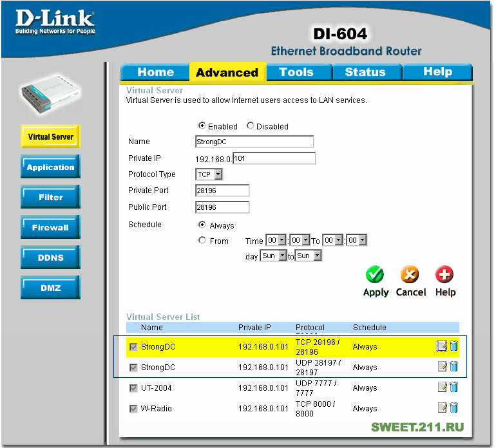Click the green Apply checkmark icon
This screenshot has height=448, width=496.
(375, 274)
